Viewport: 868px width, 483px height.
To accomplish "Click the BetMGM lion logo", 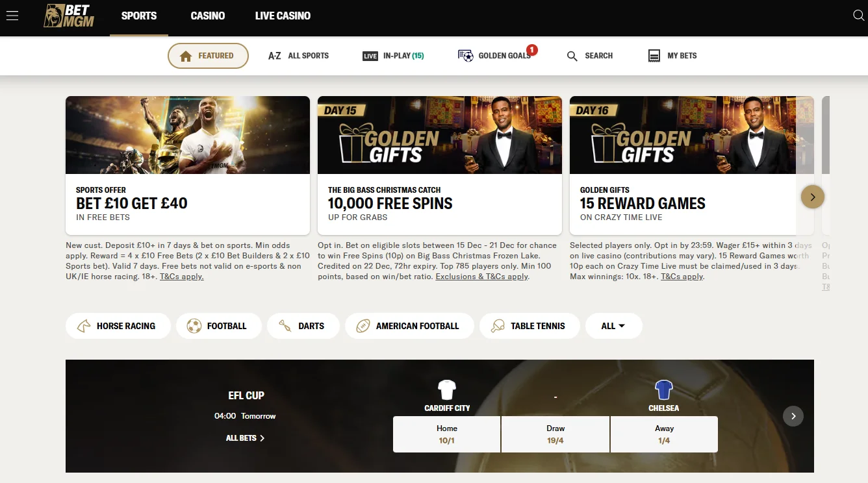I will coord(69,16).
